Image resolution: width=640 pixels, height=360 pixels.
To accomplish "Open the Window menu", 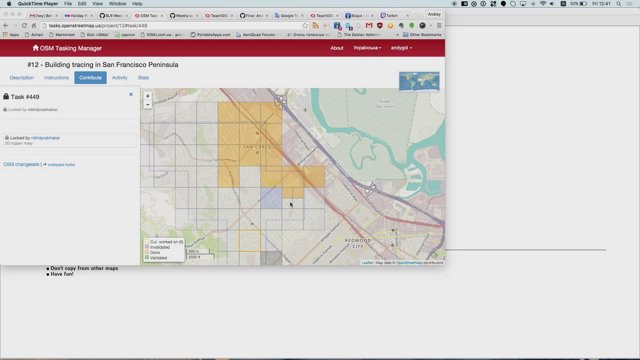I will (x=118, y=4).
